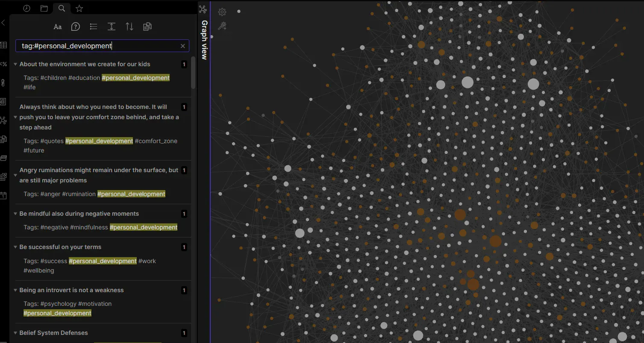Open the search help question-mark icon
Screen dimensions: 644x343
click(76, 26)
